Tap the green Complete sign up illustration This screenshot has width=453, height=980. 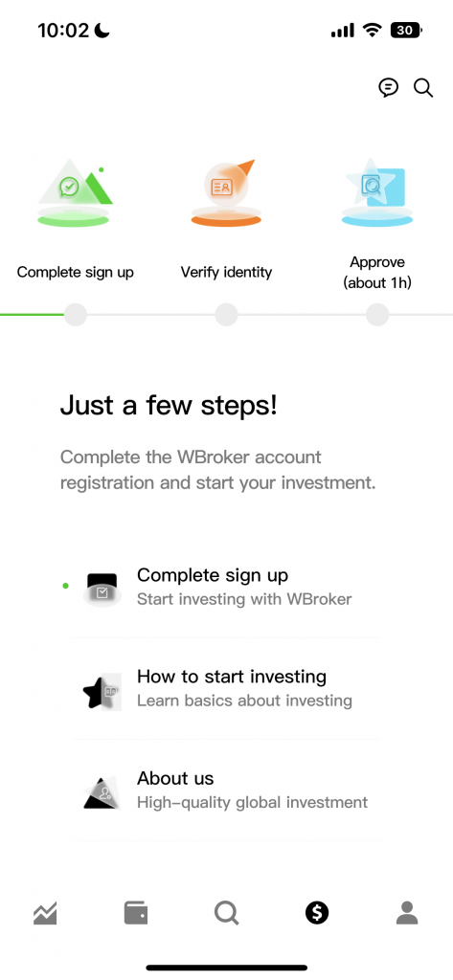click(x=75, y=191)
